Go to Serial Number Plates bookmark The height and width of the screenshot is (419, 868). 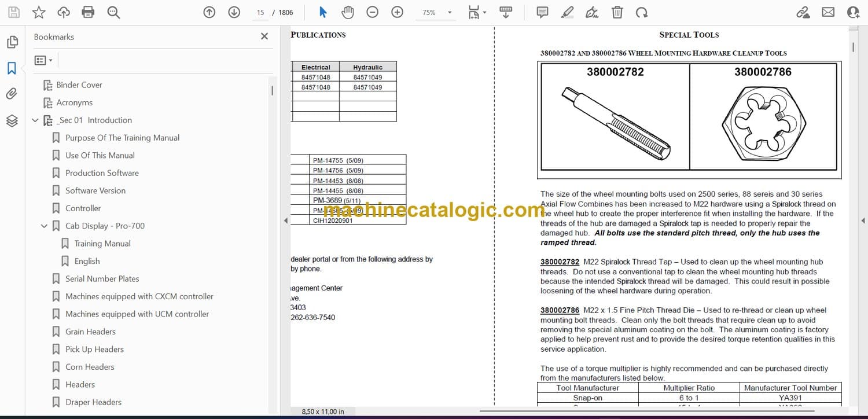point(102,279)
